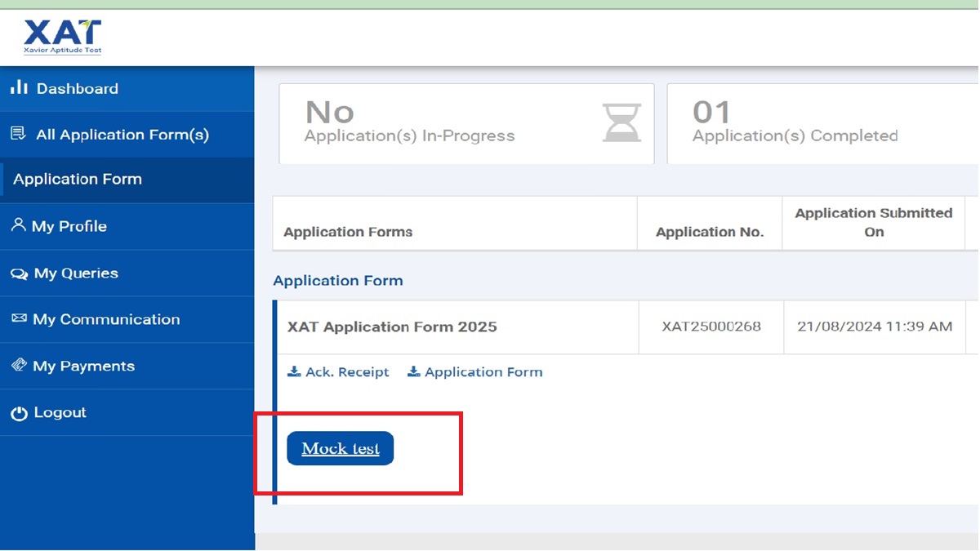Click the hourglass In-Progress icon
Viewport: 980px width, 551px height.
pos(621,123)
